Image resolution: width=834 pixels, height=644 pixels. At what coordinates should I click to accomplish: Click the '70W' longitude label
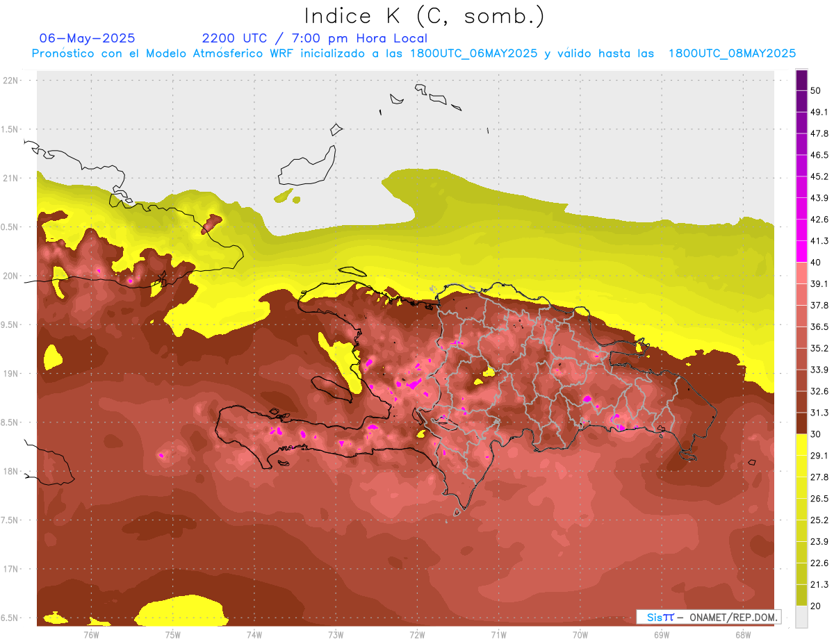click(x=580, y=634)
